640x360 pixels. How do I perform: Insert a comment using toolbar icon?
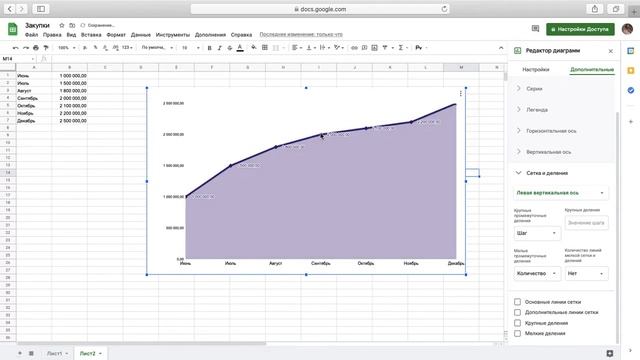(364, 48)
